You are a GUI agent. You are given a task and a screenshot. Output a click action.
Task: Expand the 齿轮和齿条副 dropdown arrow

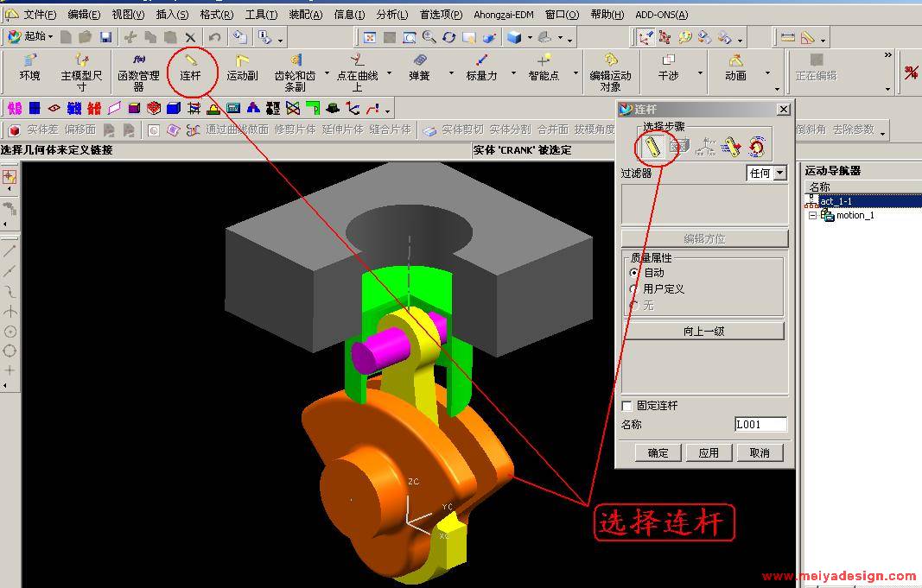click(327, 74)
